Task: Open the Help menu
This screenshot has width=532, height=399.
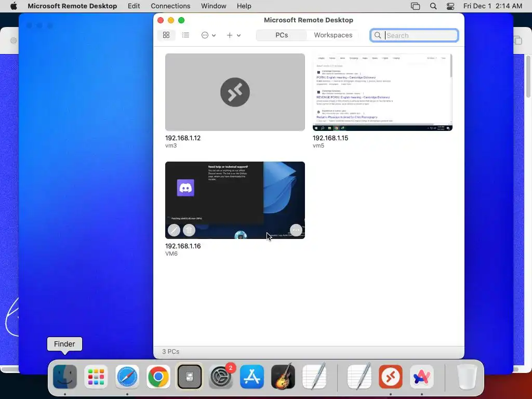Action: 244,6
